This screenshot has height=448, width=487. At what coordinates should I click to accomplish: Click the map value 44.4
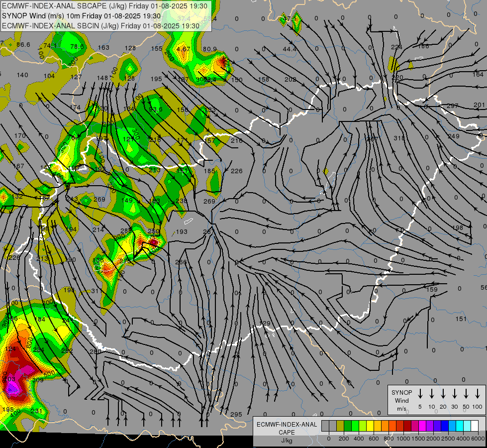290,49
